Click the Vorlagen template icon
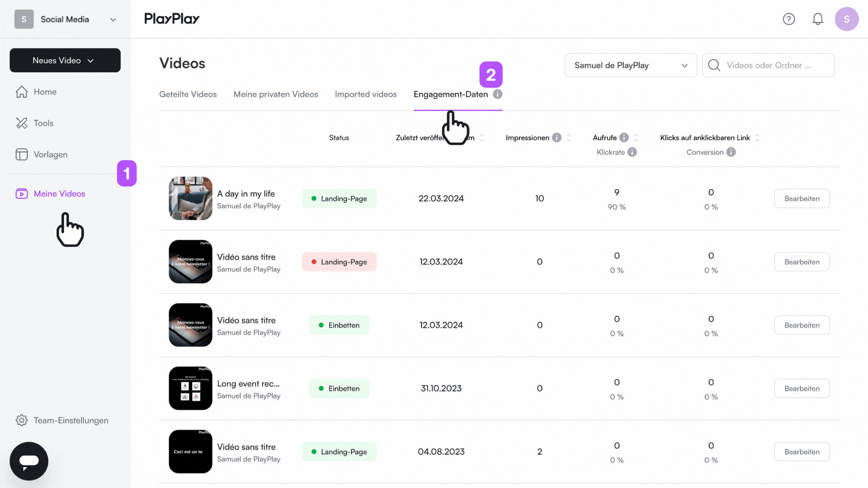868x488 pixels. [22, 155]
